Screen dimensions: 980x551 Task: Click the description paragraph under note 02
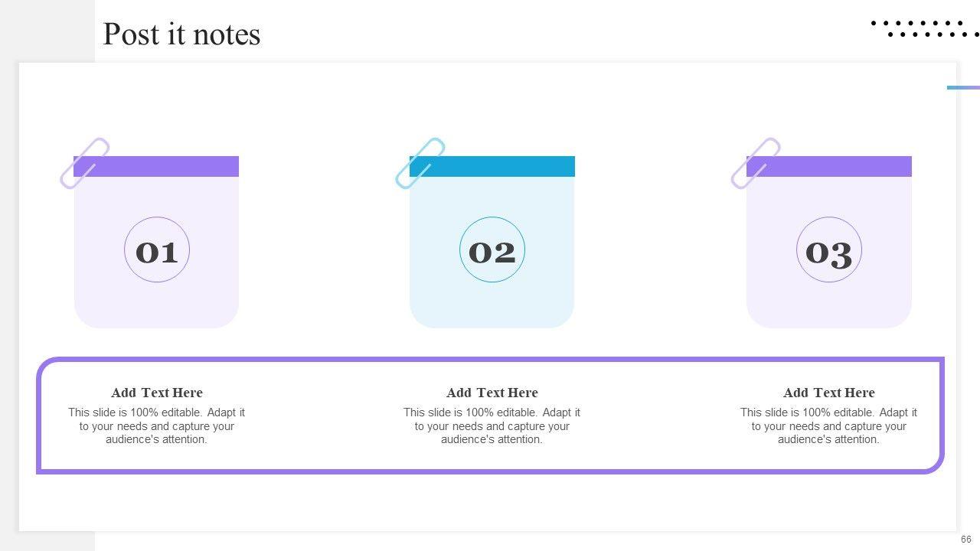point(492,426)
